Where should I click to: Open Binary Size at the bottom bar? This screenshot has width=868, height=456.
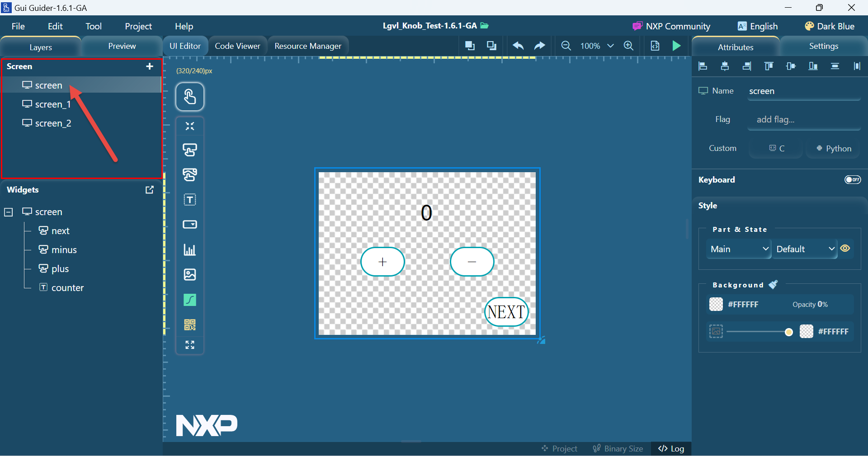pos(618,448)
